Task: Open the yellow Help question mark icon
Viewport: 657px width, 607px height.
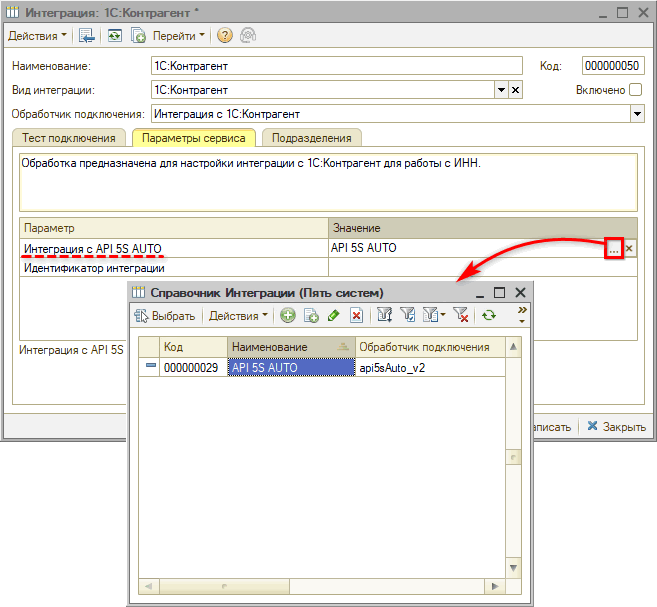Action: click(x=224, y=35)
